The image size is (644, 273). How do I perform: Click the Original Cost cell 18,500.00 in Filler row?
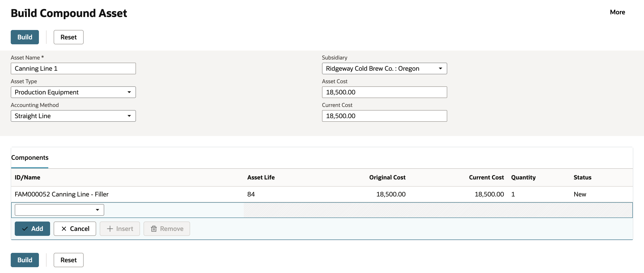coord(391,194)
